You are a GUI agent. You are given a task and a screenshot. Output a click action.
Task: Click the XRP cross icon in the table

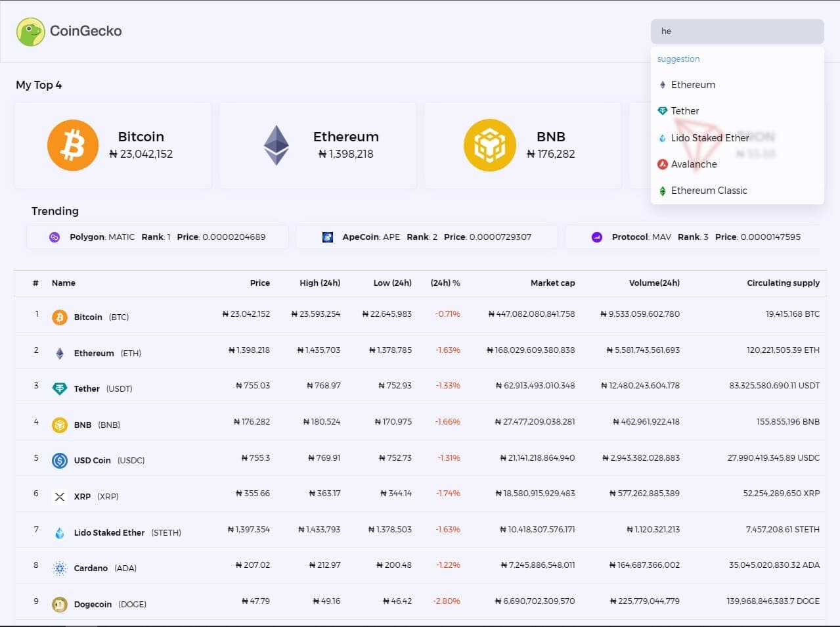click(59, 496)
